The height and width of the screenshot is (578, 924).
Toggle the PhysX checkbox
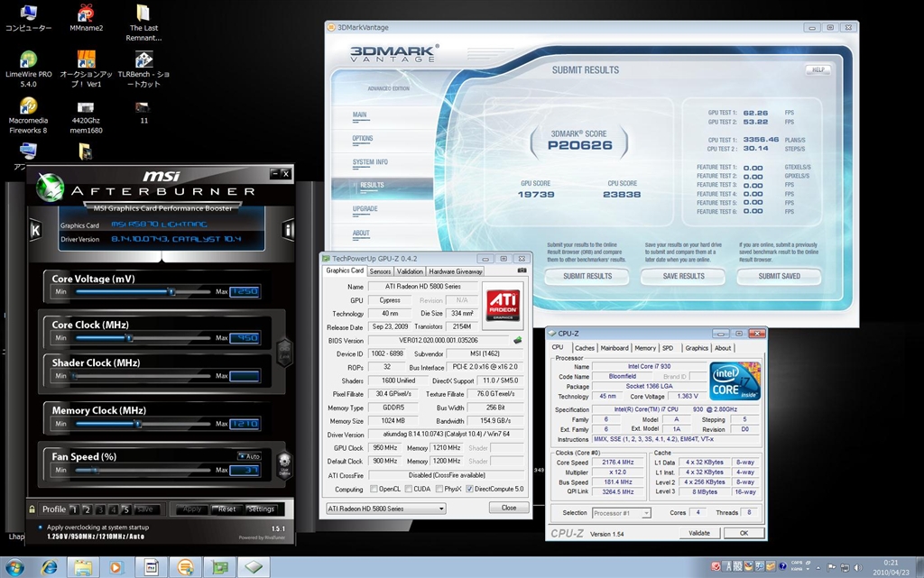pos(439,489)
